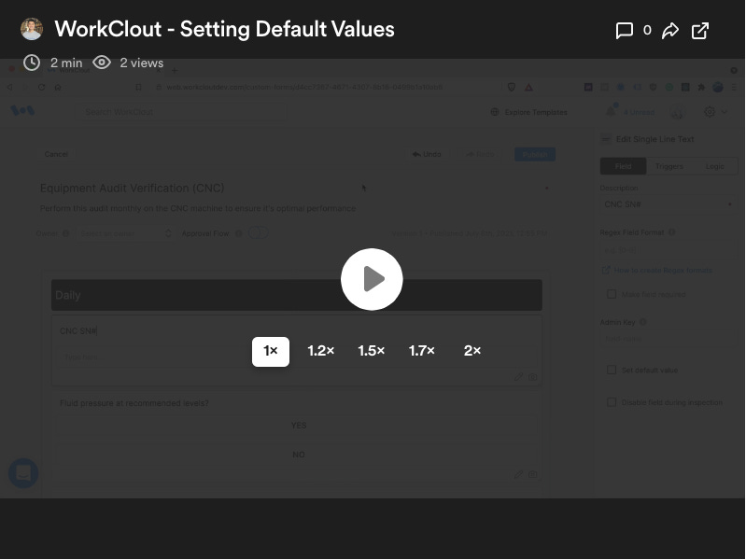The height and width of the screenshot is (560, 746).
Task: Click the WorkClout logo icon
Action: 22,111
